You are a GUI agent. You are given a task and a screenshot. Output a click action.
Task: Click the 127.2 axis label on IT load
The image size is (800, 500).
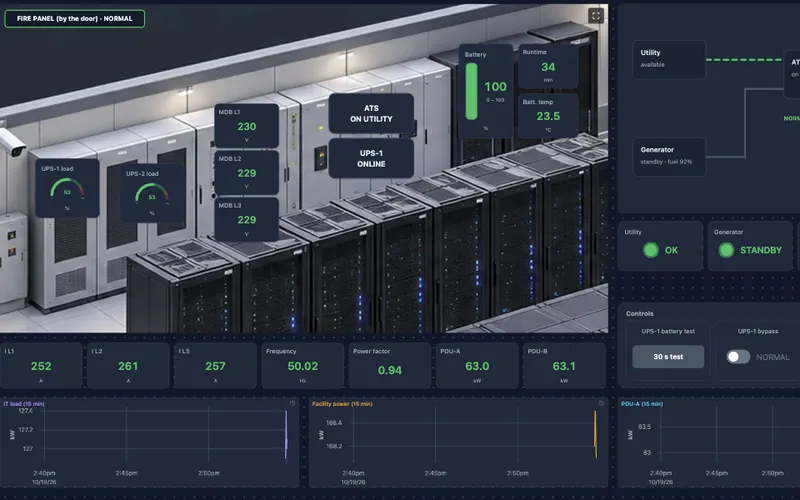26,430
